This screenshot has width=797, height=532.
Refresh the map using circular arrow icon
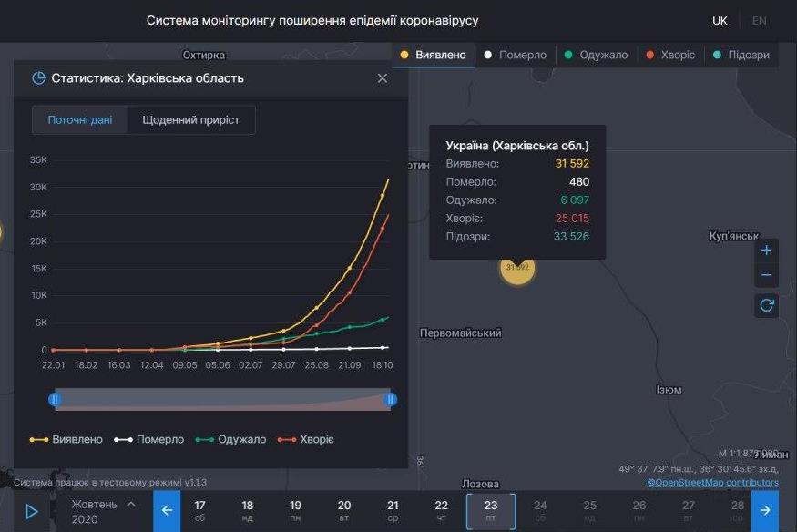(766, 305)
